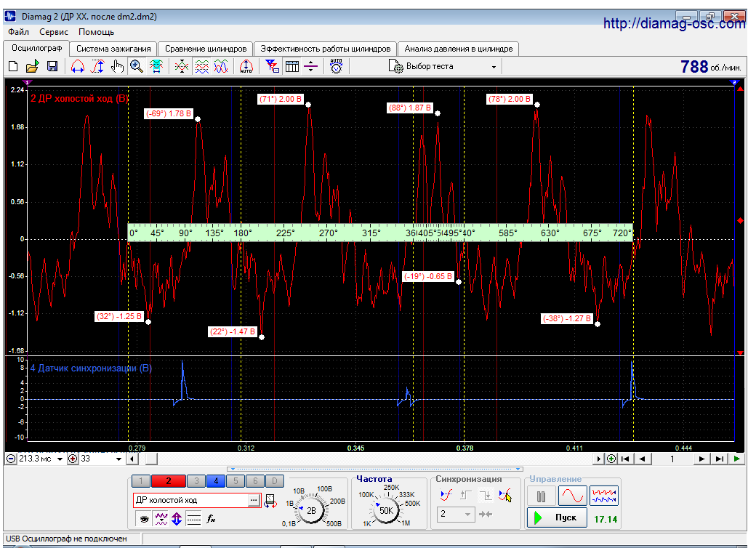Open the 213.3 мс time scale dropdown
The width and height of the screenshot is (756, 548).
click(x=60, y=459)
